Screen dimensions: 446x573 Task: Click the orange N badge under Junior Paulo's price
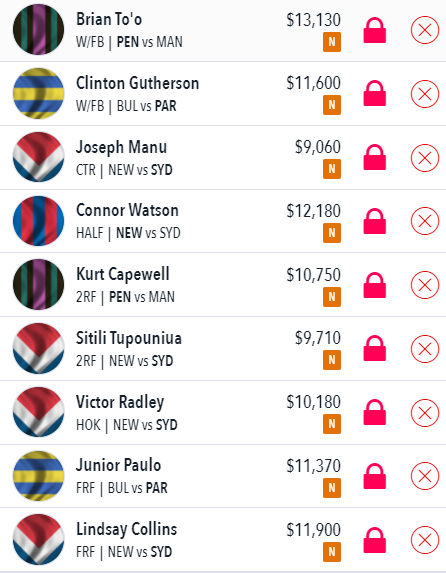(332, 488)
